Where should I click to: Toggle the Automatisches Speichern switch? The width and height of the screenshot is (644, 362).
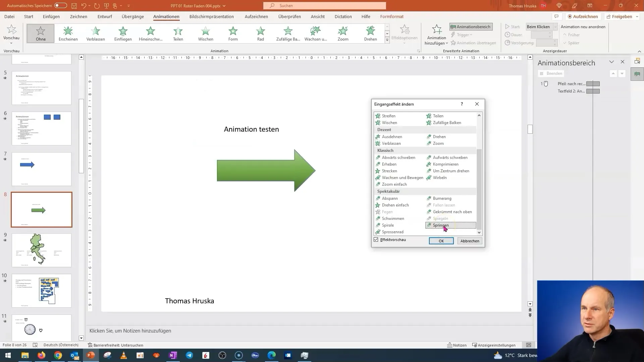(61, 6)
